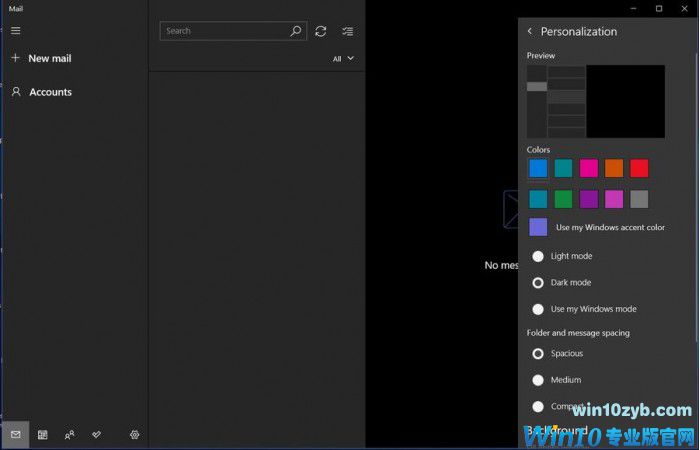
Task: Pick the orange color swatch
Action: (x=614, y=168)
